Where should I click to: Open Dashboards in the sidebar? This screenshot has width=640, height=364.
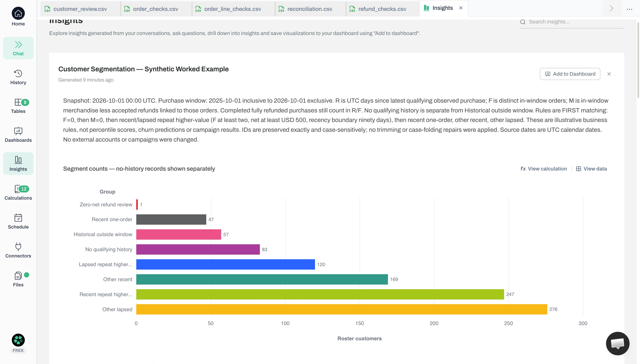(x=18, y=135)
